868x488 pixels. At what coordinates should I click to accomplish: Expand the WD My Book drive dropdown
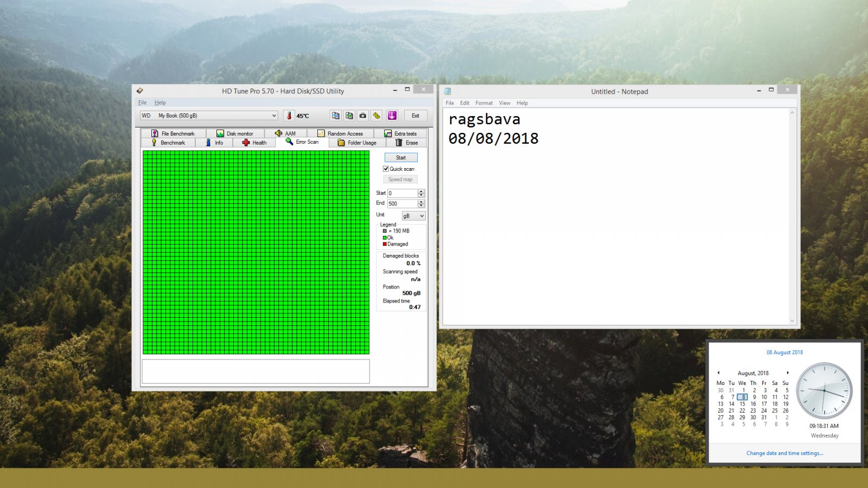pyautogui.click(x=209, y=115)
